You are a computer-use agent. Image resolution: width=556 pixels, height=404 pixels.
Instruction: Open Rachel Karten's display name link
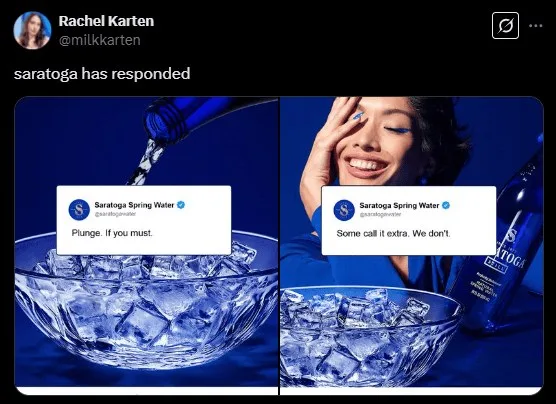(x=106, y=21)
